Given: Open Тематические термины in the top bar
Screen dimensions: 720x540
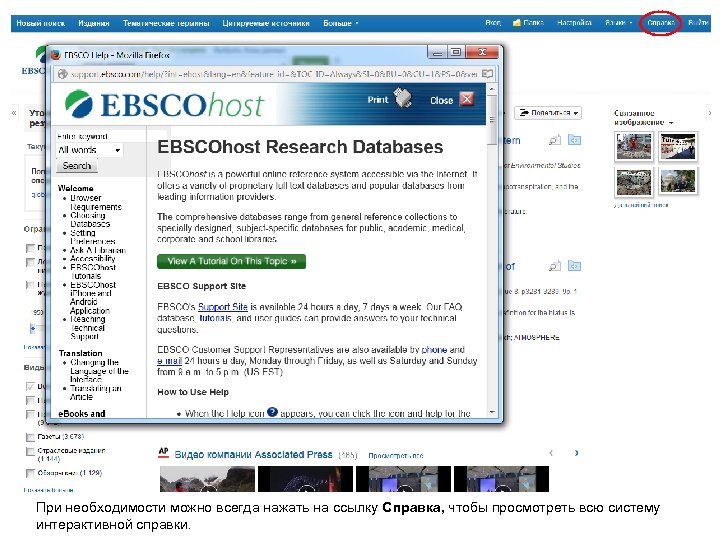Looking at the screenshot, I should 166,23.
